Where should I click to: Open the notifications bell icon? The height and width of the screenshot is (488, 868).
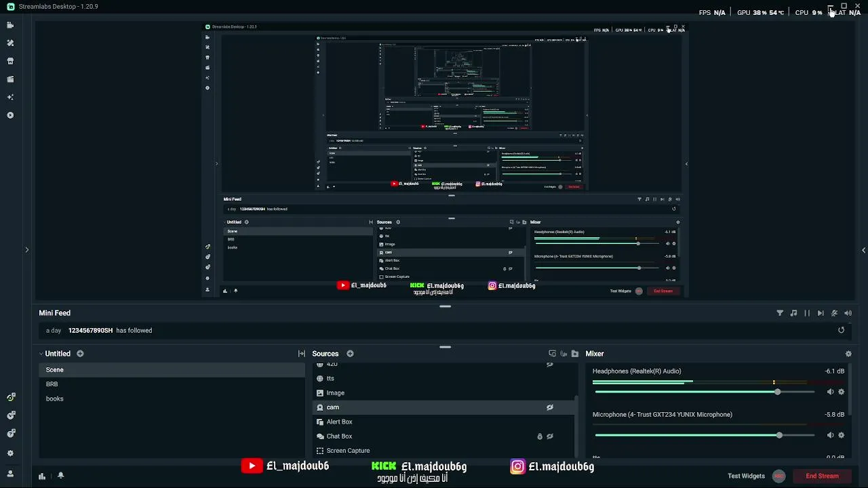pos(60,476)
